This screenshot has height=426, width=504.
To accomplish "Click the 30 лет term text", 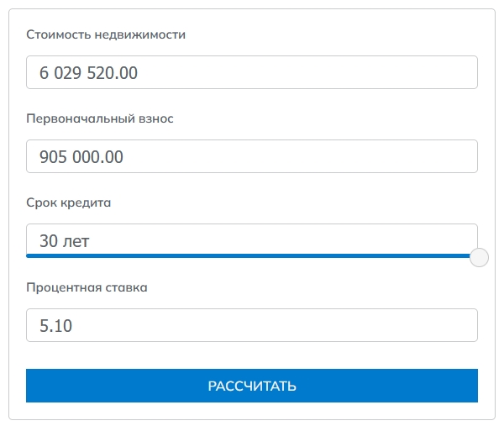I will click(x=64, y=241).
